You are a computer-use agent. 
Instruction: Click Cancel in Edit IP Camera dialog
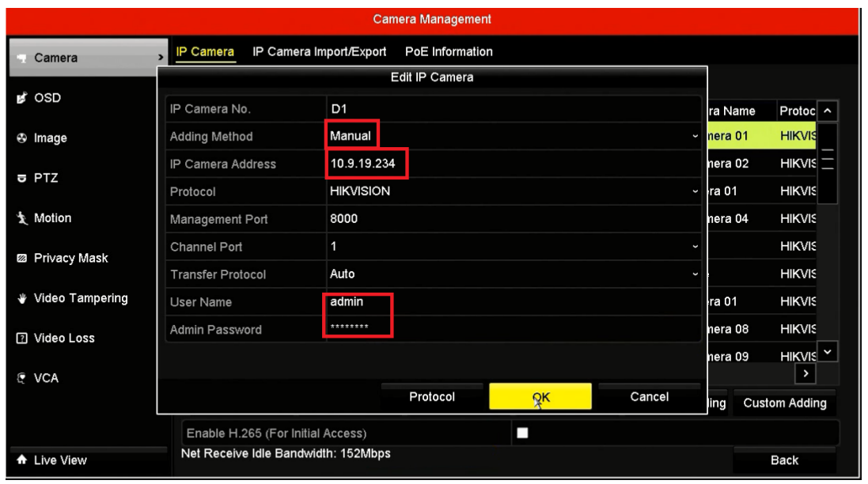point(649,396)
